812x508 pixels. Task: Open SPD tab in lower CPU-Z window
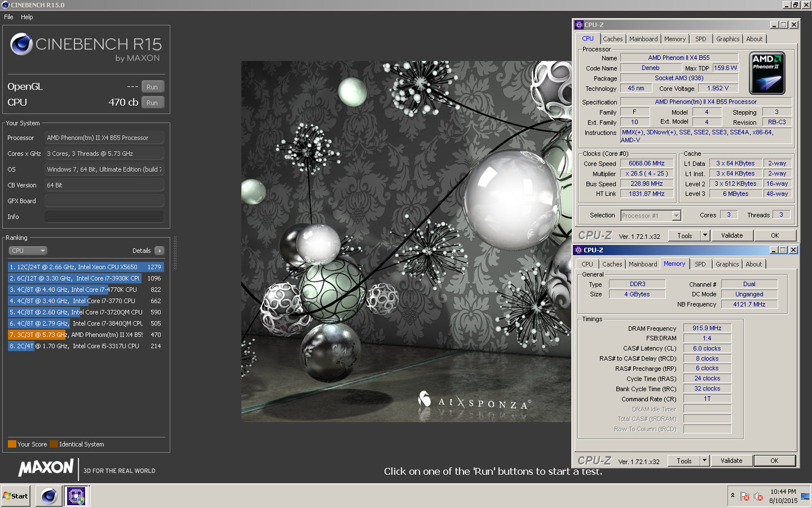tap(700, 264)
